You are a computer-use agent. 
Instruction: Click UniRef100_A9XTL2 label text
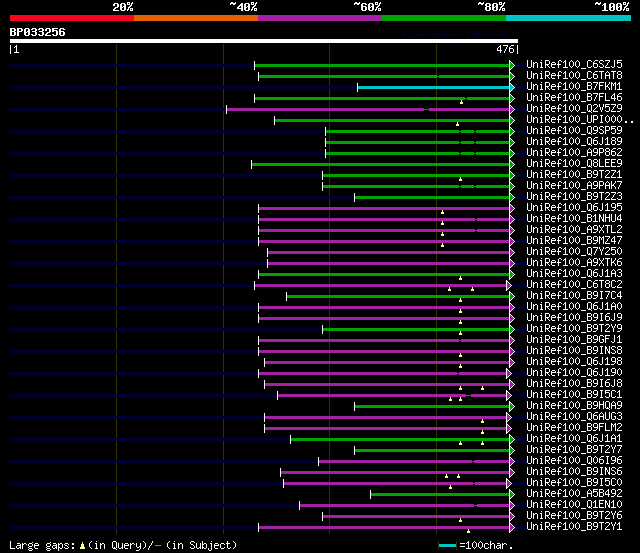point(574,230)
